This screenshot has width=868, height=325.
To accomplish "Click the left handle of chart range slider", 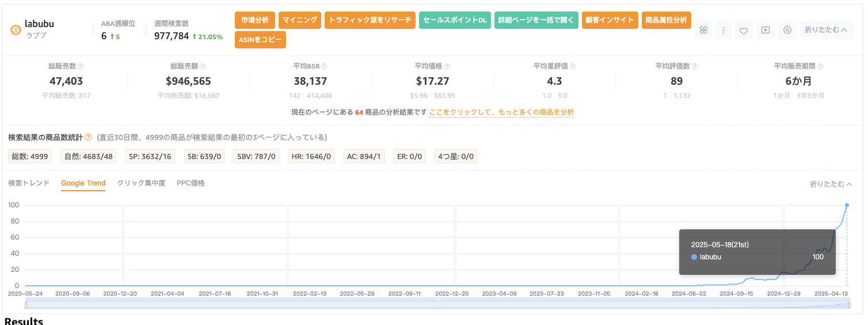I will [26, 305].
